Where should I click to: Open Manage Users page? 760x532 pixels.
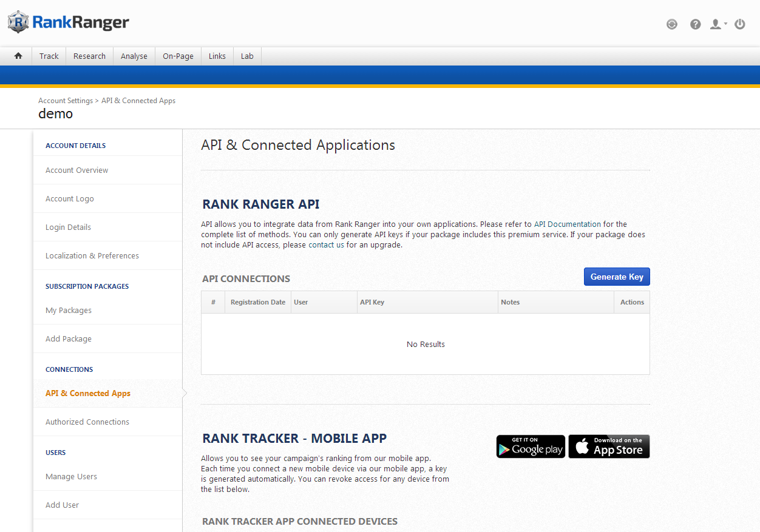coord(71,476)
